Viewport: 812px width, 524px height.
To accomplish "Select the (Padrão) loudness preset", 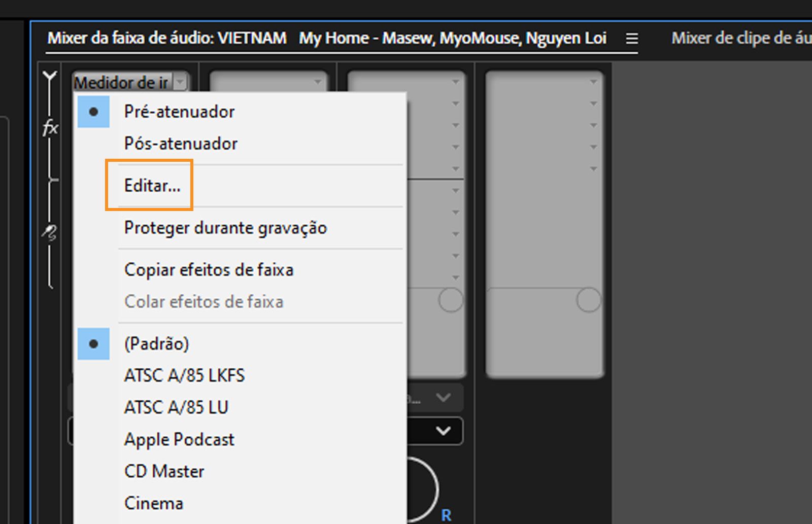I will tap(157, 343).
